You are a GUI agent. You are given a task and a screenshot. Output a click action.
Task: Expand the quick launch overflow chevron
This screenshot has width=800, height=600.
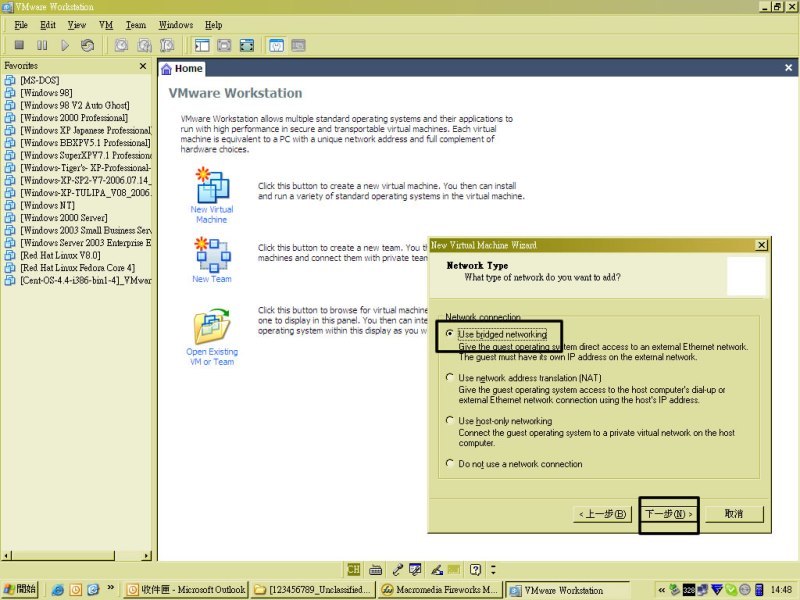point(110,588)
